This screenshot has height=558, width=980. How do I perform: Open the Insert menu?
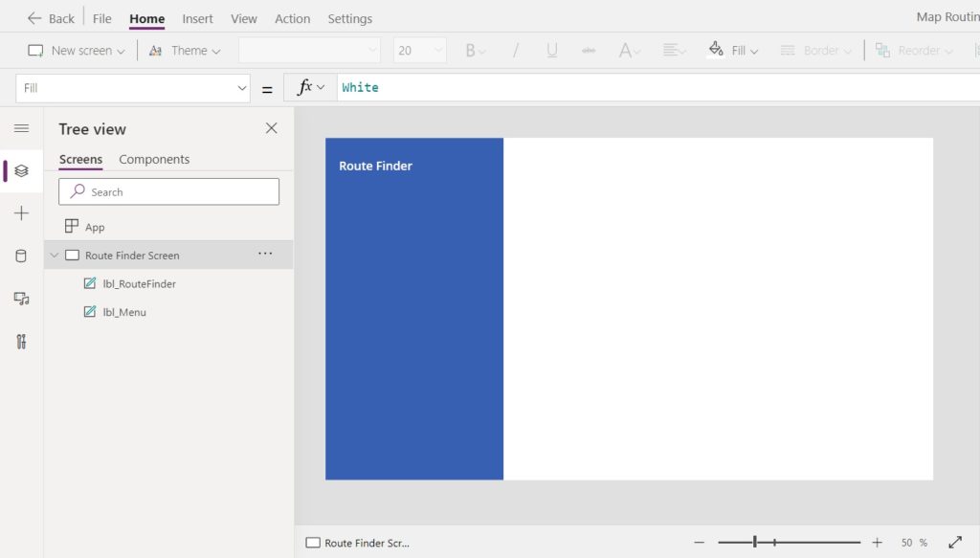197,19
